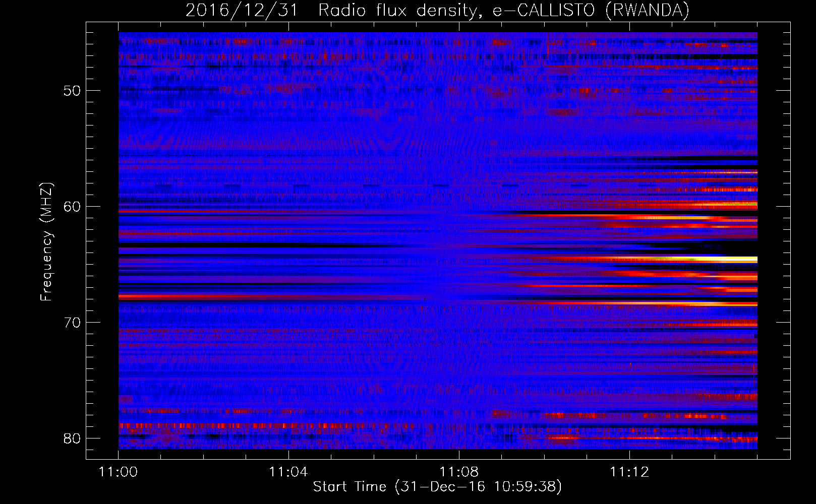The image size is (816, 504).
Task: Click the 11:04 time tick label
Action: tap(288, 472)
